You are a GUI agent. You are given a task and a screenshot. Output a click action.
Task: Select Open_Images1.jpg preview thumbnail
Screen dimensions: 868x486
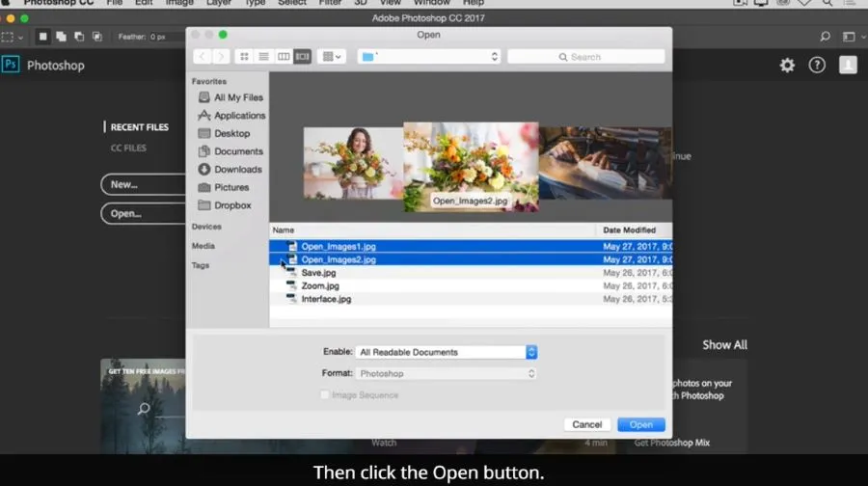point(353,162)
